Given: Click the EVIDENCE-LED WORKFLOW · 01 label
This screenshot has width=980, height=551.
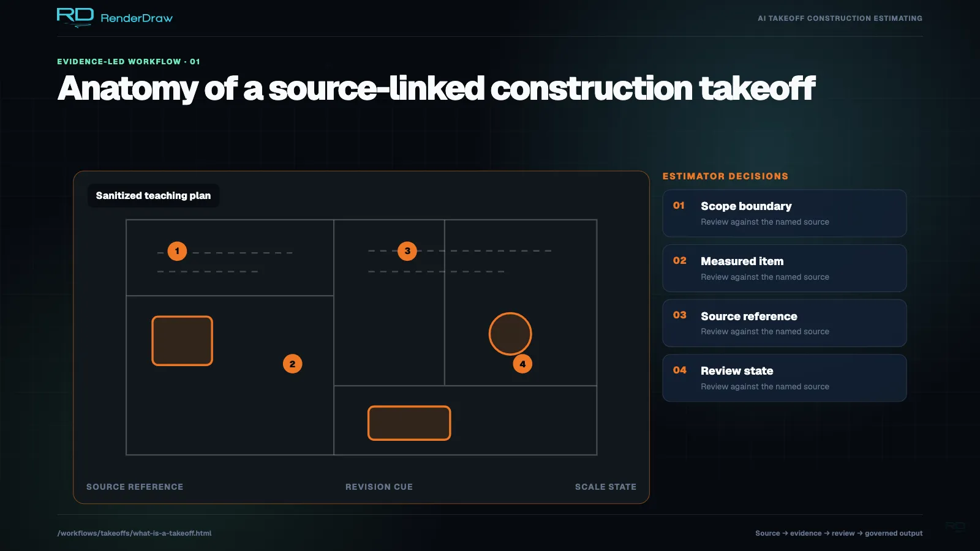Looking at the screenshot, I should point(129,62).
